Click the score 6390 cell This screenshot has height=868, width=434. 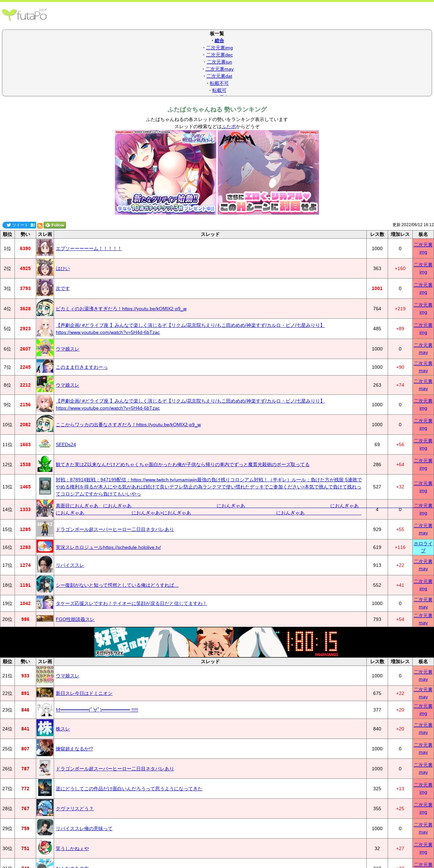point(25,248)
